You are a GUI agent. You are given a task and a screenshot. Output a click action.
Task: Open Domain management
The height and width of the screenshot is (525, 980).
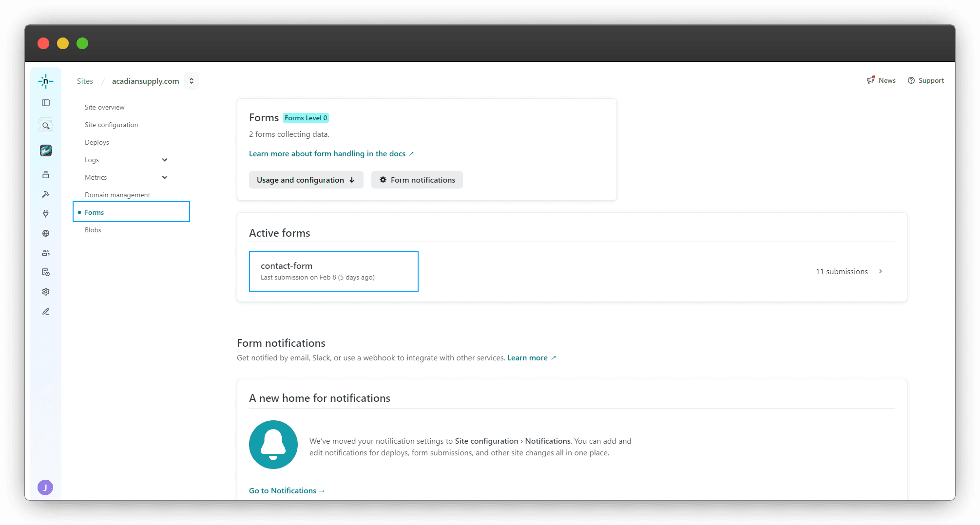click(x=117, y=195)
